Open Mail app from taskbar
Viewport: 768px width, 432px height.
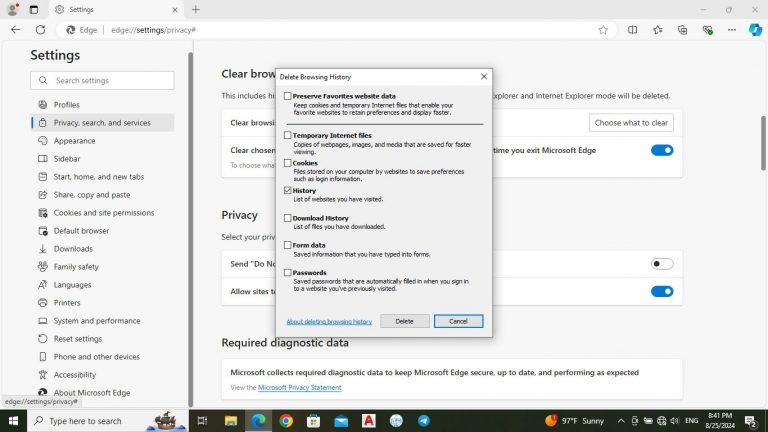coord(341,421)
